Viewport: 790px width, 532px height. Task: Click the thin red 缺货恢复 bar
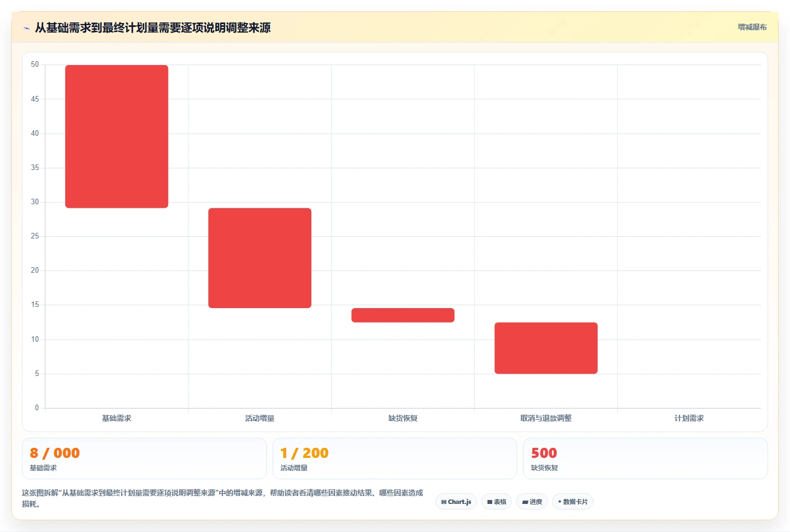[x=403, y=315]
